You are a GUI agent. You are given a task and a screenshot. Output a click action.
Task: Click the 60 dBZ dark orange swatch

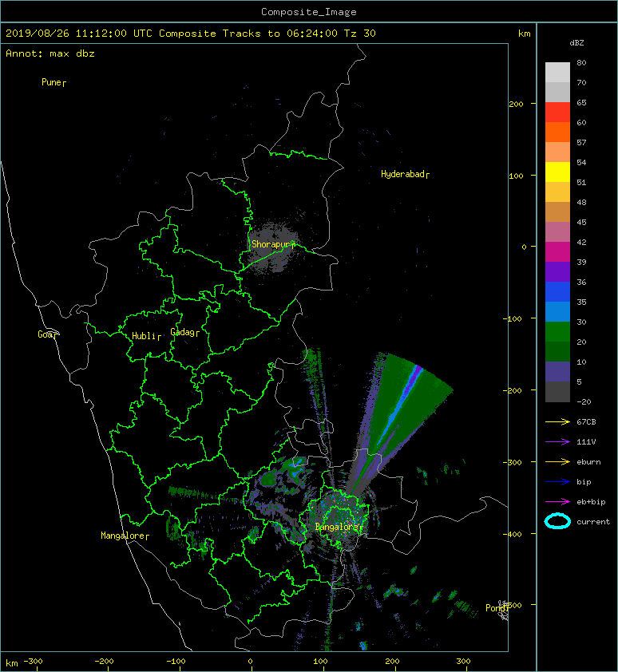click(557, 132)
